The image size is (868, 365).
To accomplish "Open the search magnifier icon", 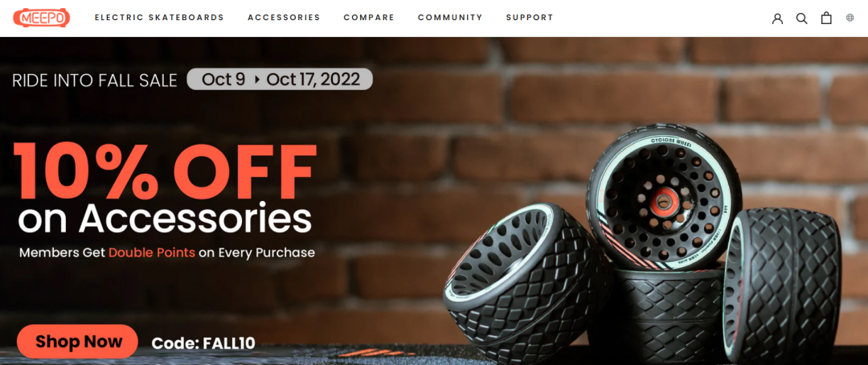I will 801,18.
